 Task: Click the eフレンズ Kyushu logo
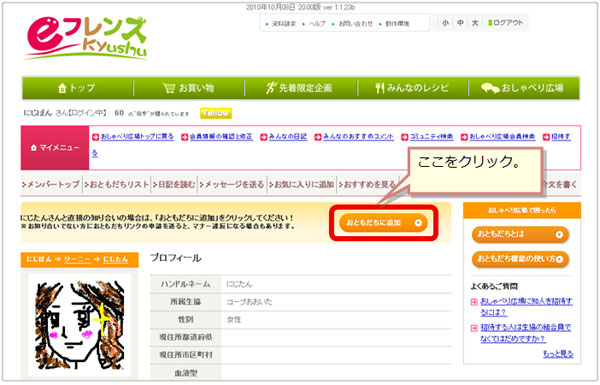pyautogui.click(x=86, y=38)
